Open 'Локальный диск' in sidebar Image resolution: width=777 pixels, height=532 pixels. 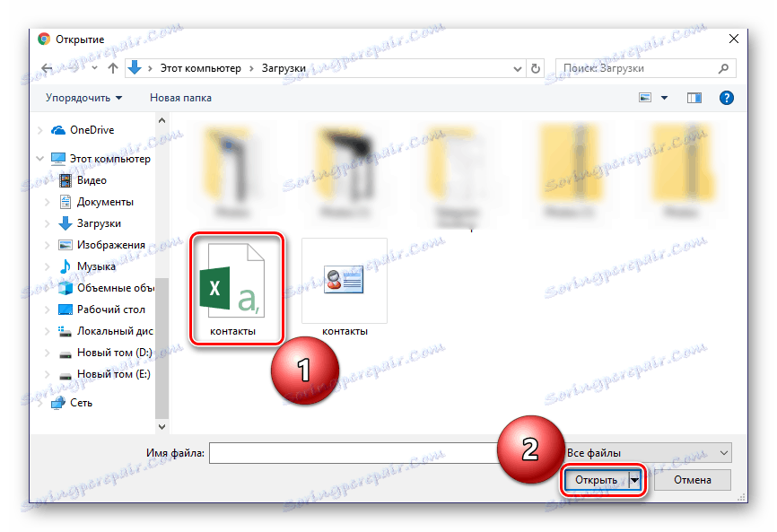pyautogui.click(x=115, y=331)
